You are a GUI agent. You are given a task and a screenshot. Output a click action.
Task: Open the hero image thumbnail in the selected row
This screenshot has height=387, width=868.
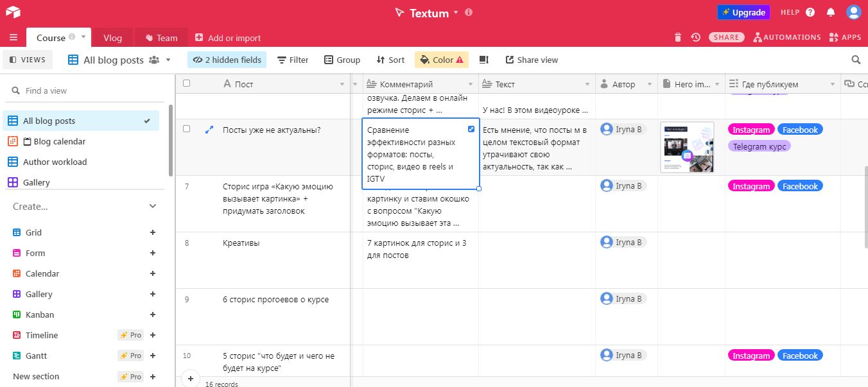[687, 147]
